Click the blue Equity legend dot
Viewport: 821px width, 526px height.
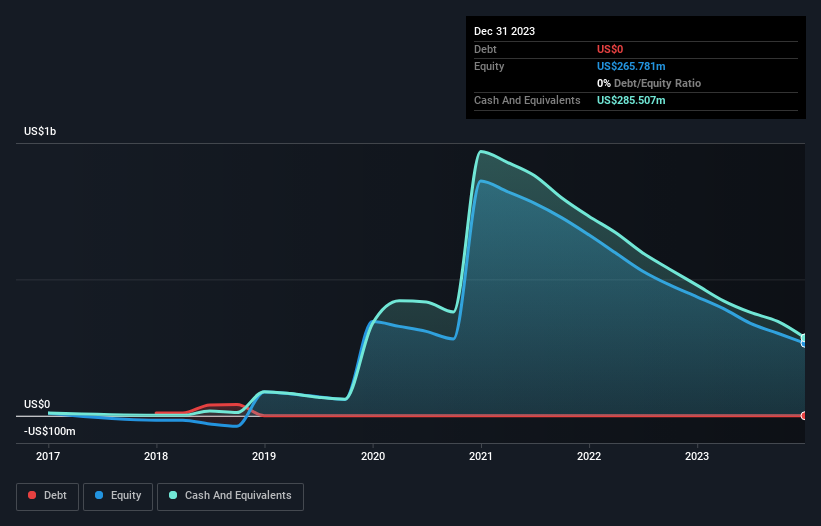99,495
